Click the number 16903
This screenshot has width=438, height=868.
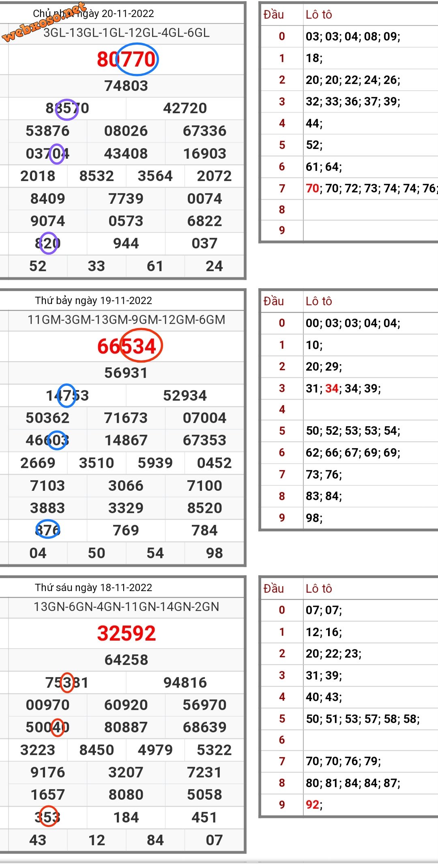(x=205, y=153)
